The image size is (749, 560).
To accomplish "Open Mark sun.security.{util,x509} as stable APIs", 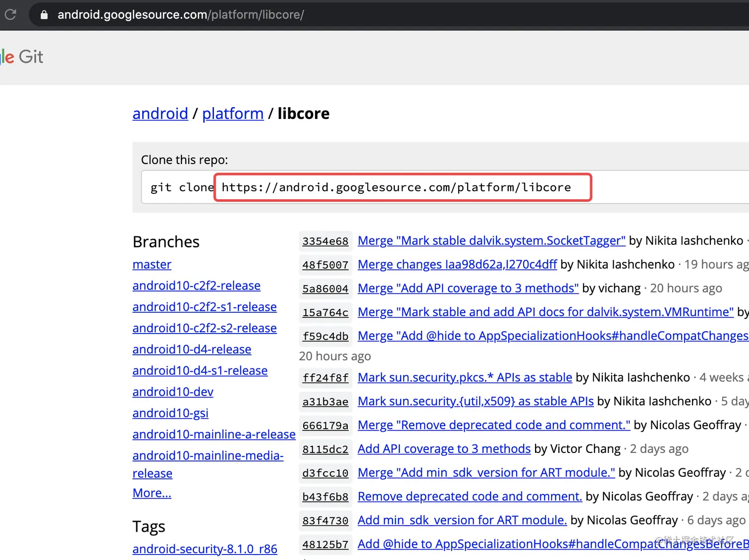I will pos(476,401).
